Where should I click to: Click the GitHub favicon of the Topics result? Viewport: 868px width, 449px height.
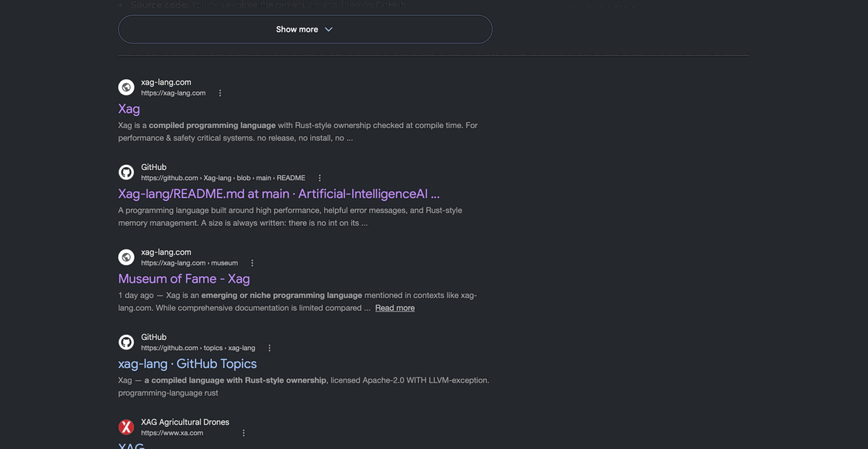tap(127, 342)
